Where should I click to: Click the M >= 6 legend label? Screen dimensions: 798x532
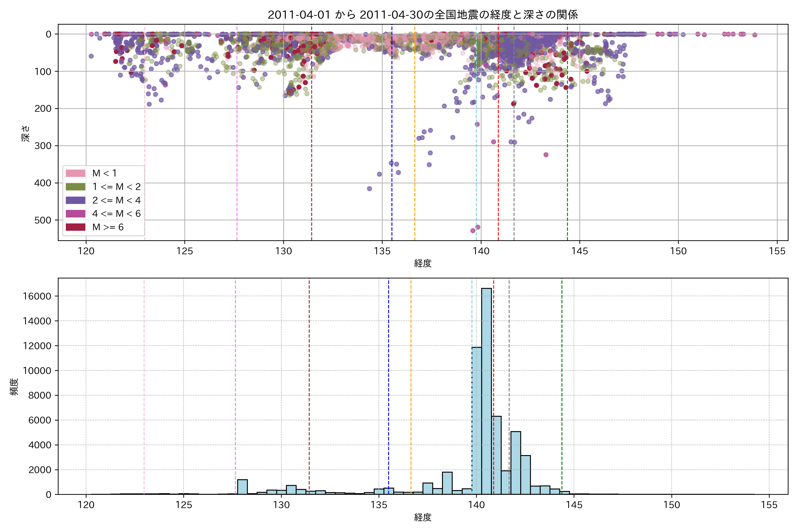[x=108, y=227]
